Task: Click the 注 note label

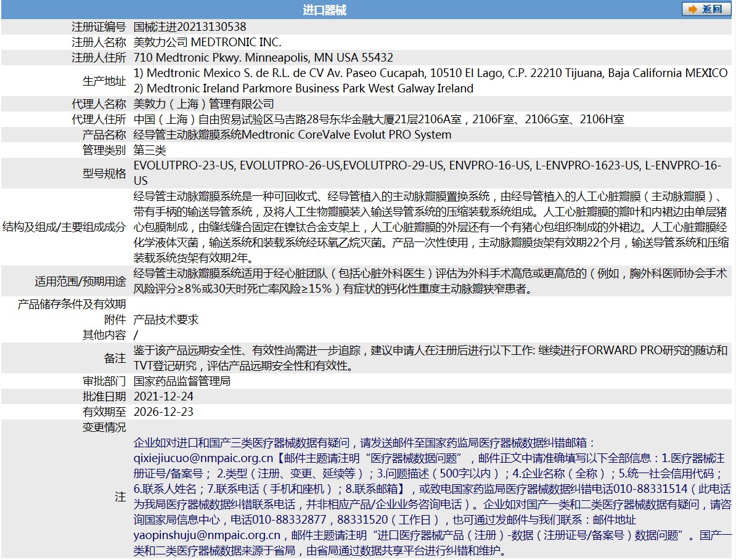Action: coord(121,497)
